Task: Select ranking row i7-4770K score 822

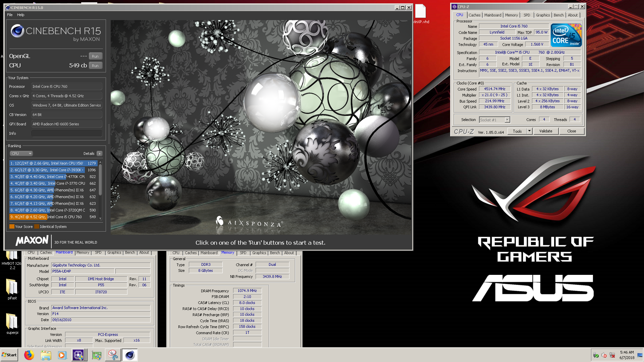Action: point(53,177)
